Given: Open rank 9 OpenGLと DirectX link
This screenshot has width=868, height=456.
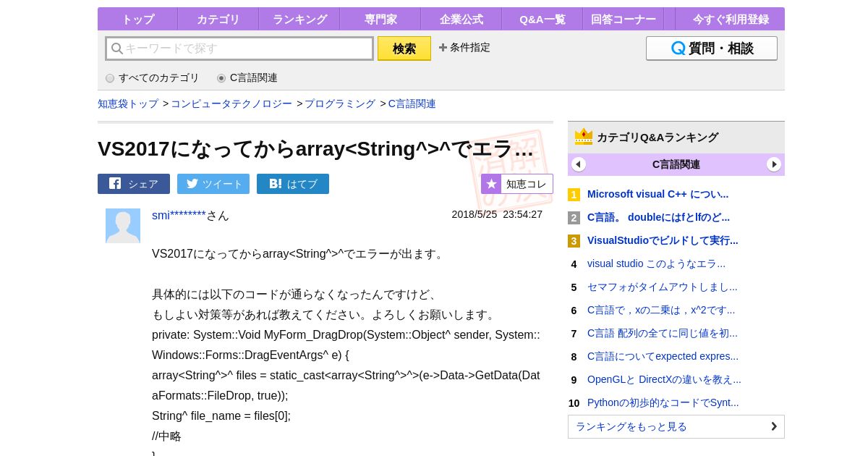Looking at the screenshot, I should point(664,379).
